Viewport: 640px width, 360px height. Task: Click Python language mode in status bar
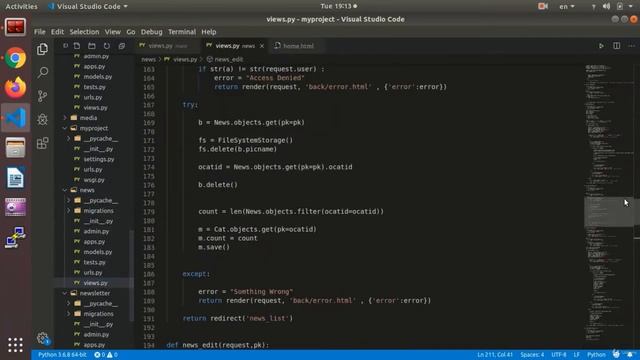[596, 355]
